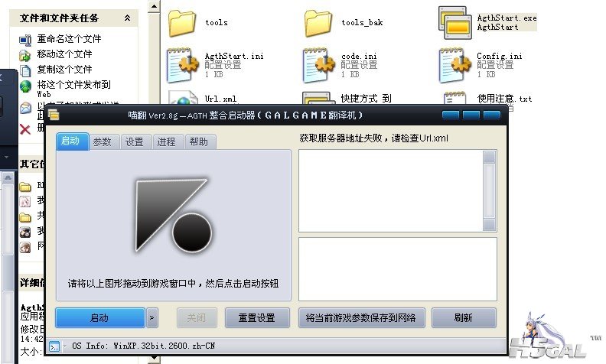This screenshot has width=606, height=364.
Task: Click the launcher title bar app icon
Action: point(53,115)
